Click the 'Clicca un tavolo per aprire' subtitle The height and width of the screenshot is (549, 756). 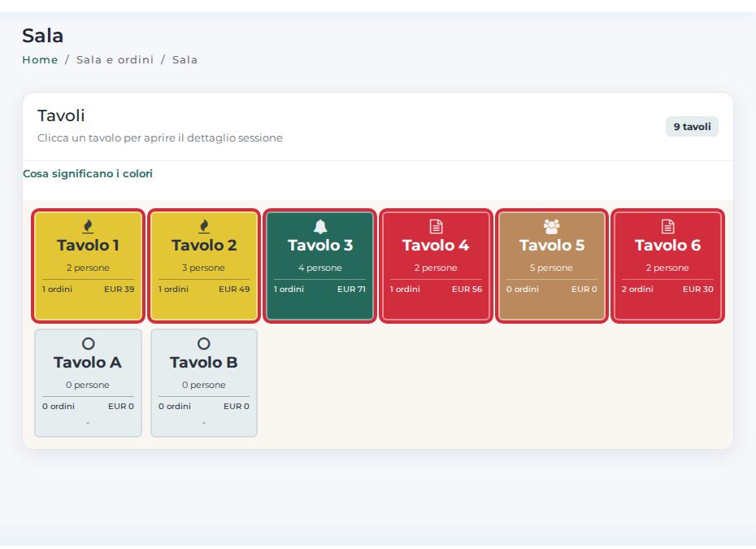coord(160,138)
